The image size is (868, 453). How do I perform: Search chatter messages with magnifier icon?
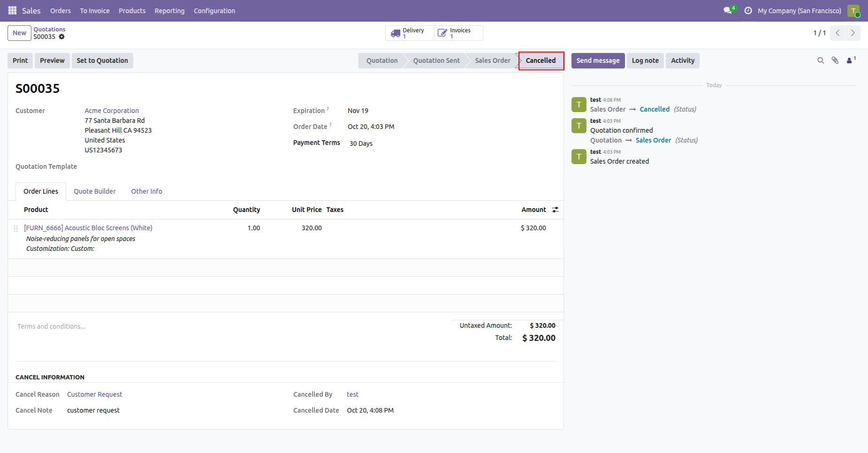[821, 60]
